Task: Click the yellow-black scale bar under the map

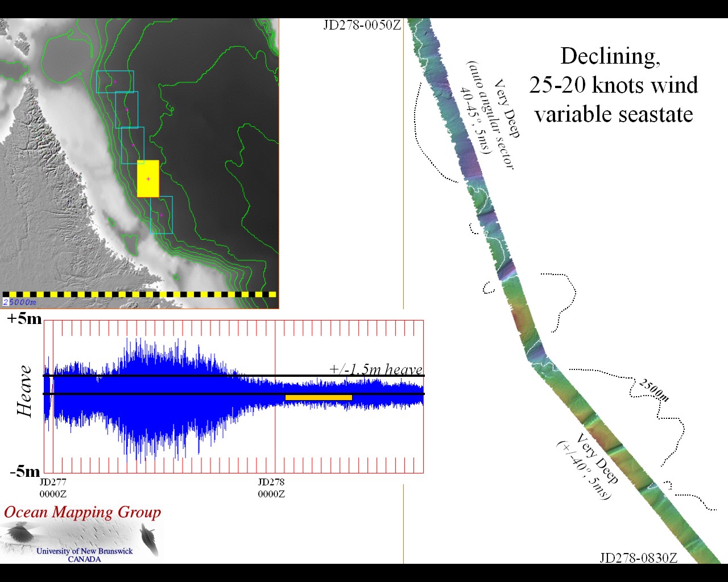Action: click(139, 294)
